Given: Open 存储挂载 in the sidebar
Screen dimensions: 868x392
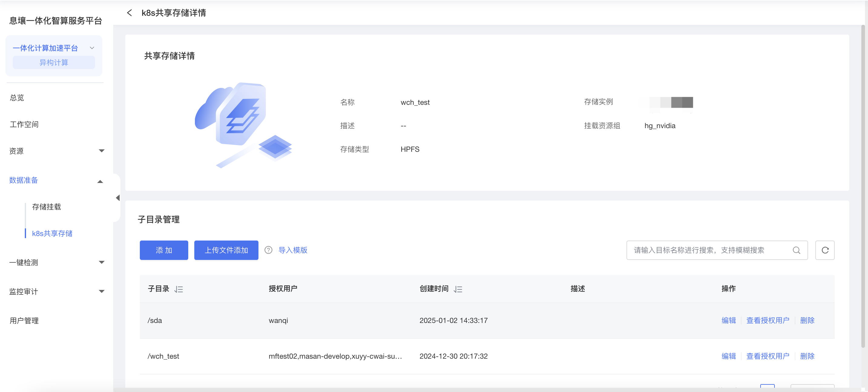Looking at the screenshot, I should [47, 207].
